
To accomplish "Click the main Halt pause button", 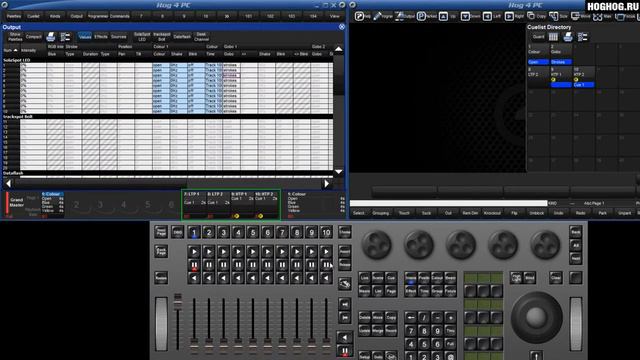I will [x=345, y=351].
